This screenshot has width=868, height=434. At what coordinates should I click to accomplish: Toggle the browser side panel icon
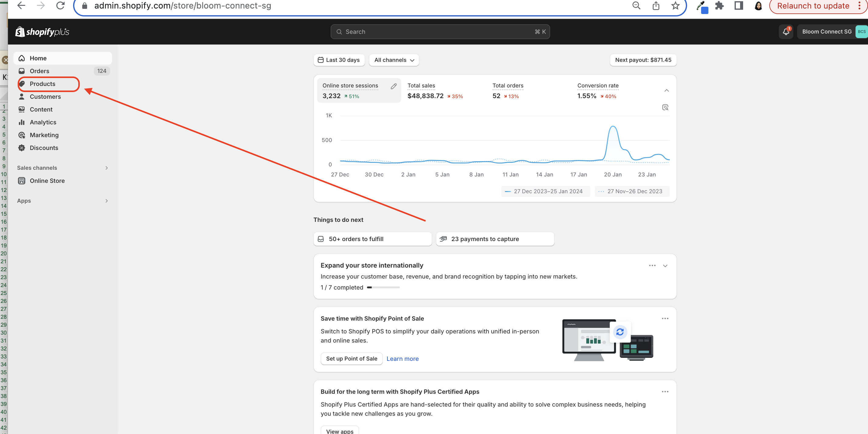tap(739, 5)
